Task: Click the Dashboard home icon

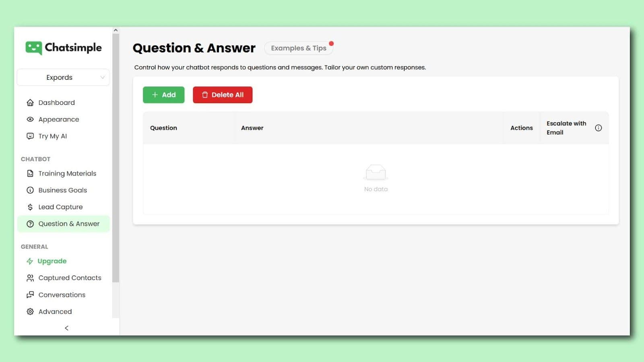Action: 30,103
